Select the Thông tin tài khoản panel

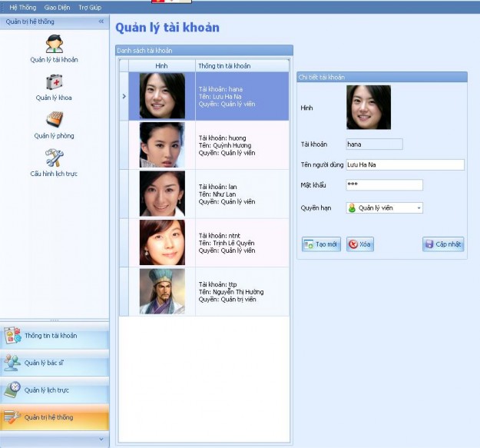point(55,336)
